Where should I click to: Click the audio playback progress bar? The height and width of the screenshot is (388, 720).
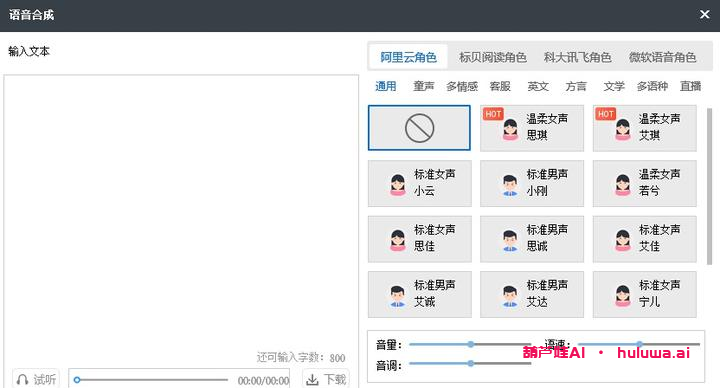click(151, 380)
